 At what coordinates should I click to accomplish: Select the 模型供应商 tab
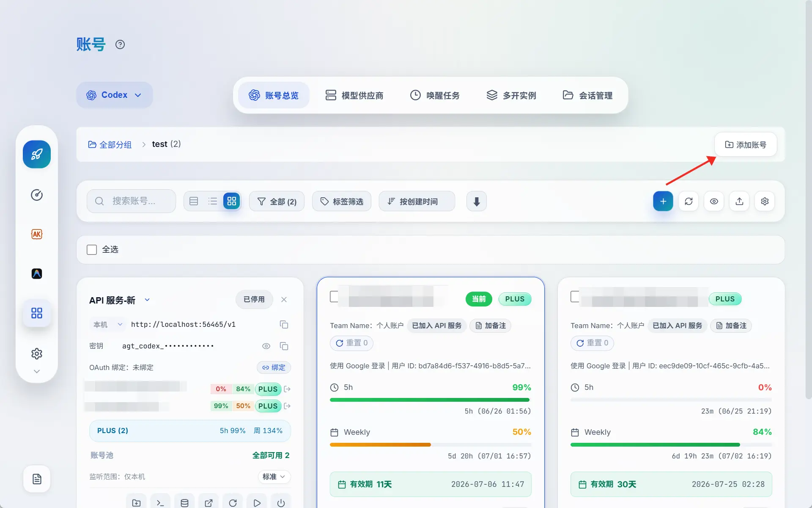coord(354,95)
